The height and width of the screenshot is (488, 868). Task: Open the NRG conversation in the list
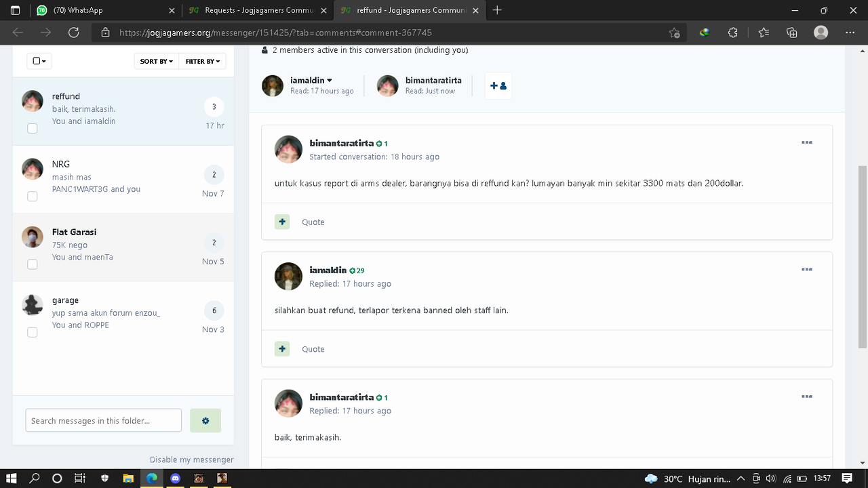click(123, 180)
